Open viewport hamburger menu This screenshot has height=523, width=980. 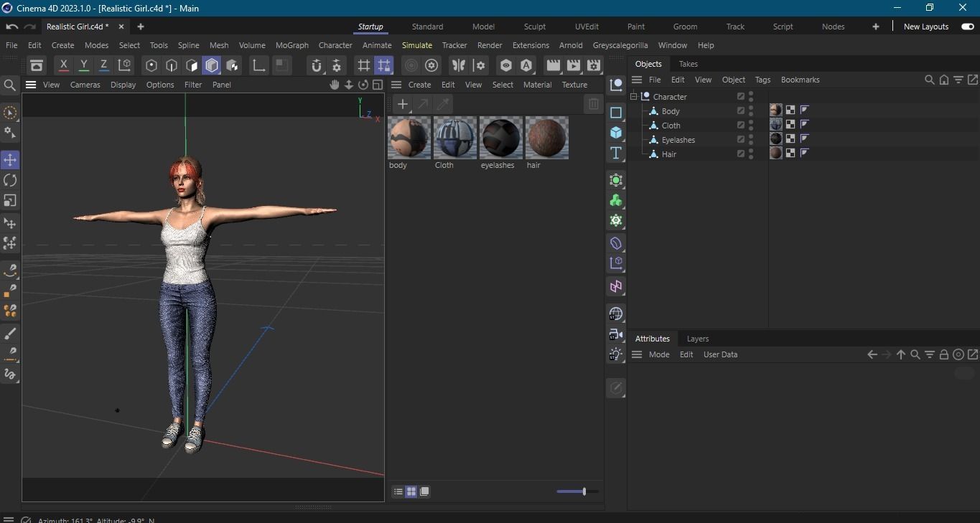(31, 85)
